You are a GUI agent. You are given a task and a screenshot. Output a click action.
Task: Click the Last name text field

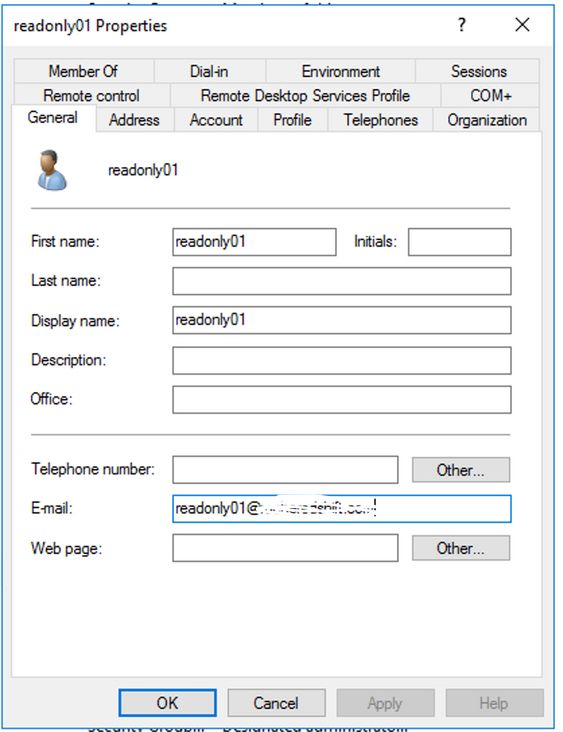pos(342,281)
